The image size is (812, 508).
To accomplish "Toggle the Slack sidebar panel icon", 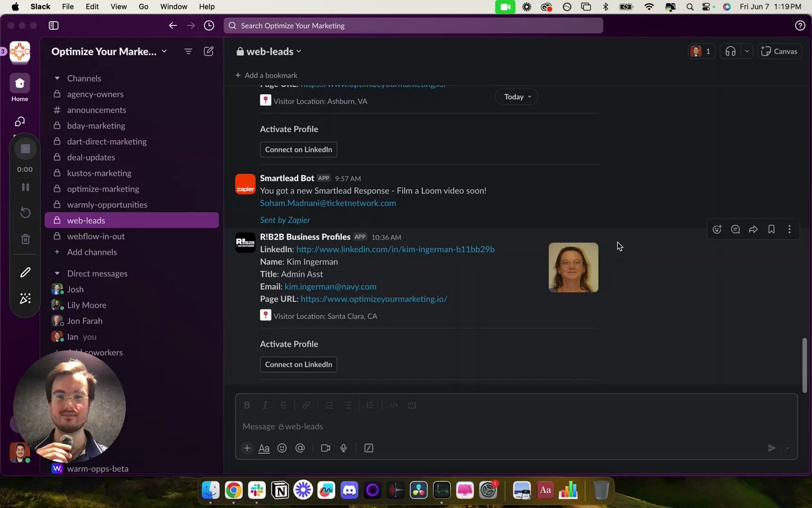I will point(54,25).
